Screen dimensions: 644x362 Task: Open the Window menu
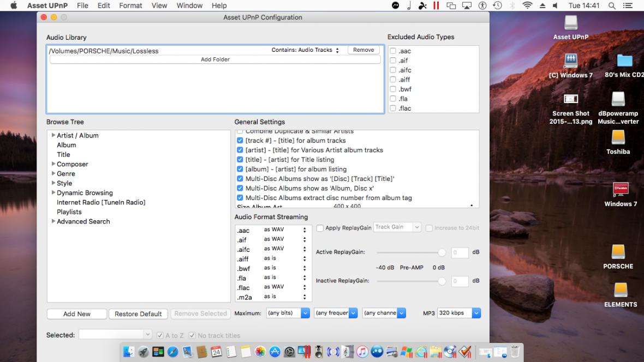pyautogui.click(x=189, y=5)
